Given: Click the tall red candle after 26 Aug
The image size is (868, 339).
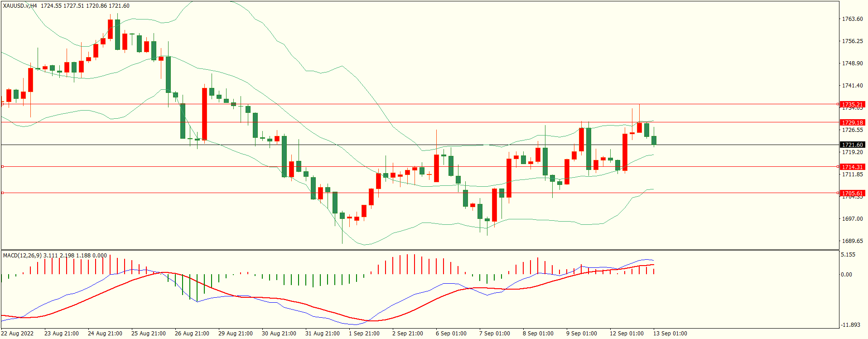Looking at the screenshot, I should coord(204,114).
